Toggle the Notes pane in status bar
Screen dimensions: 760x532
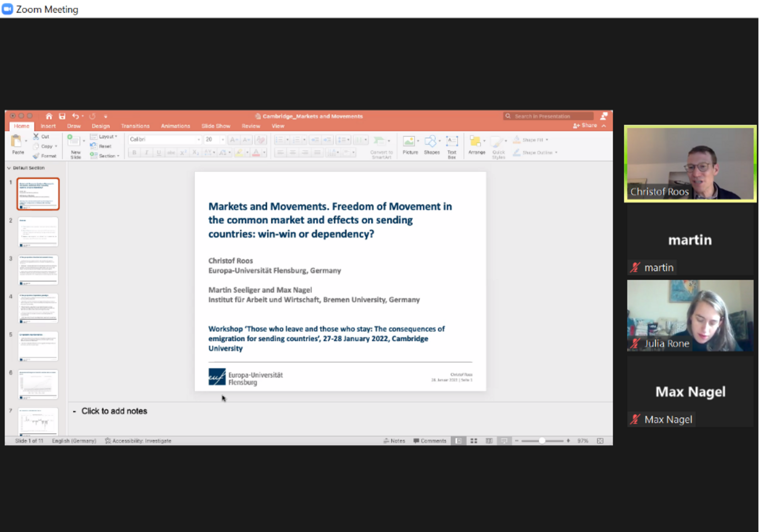coord(395,441)
